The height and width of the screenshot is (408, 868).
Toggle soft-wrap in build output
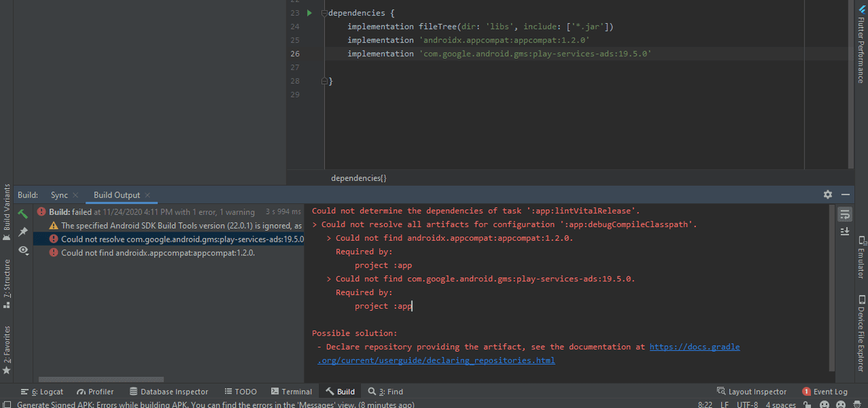843,214
